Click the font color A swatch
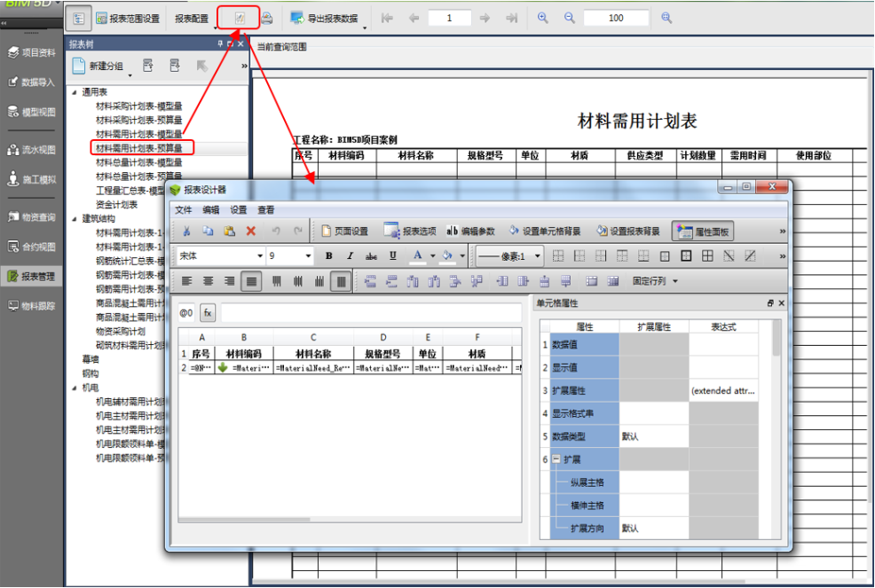Image resolution: width=875 pixels, height=588 pixels. (x=417, y=256)
